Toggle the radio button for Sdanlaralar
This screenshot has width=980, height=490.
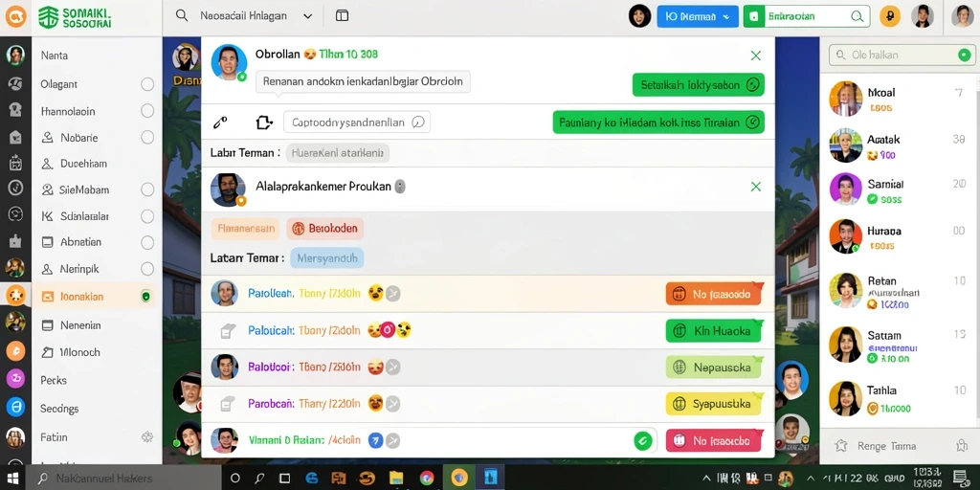tap(147, 216)
